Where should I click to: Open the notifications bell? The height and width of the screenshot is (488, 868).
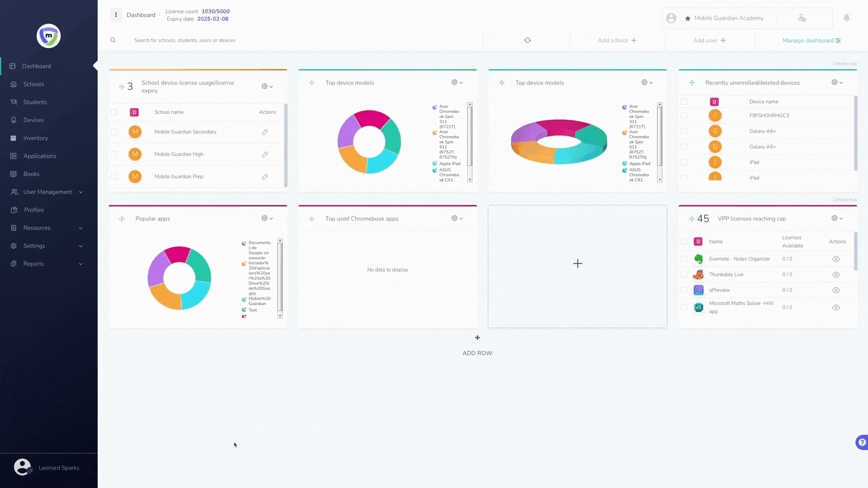pyautogui.click(x=846, y=18)
